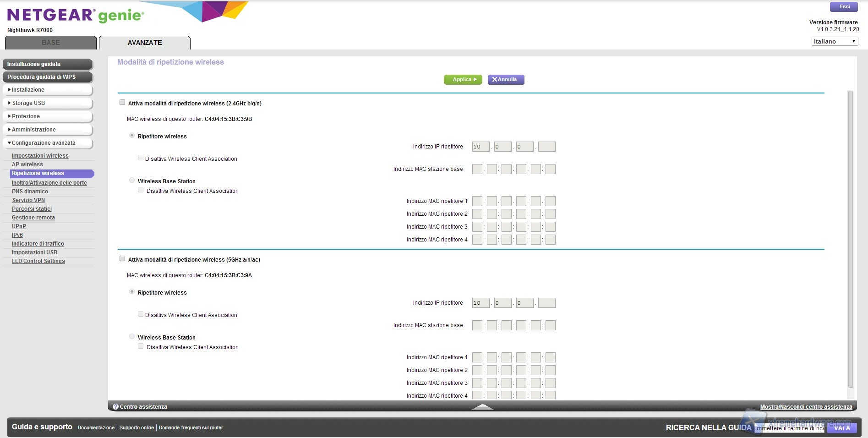Click the Centro assistenza question mark icon

pyautogui.click(x=115, y=406)
